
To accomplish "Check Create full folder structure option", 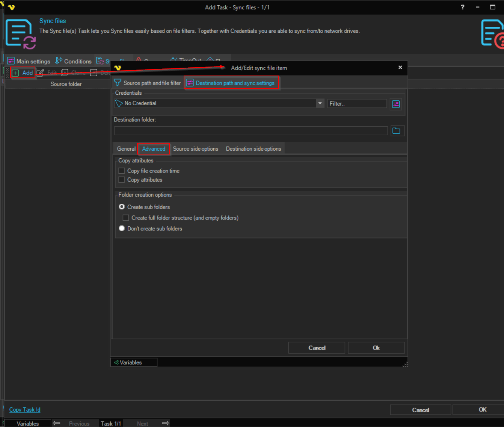I will point(126,218).
